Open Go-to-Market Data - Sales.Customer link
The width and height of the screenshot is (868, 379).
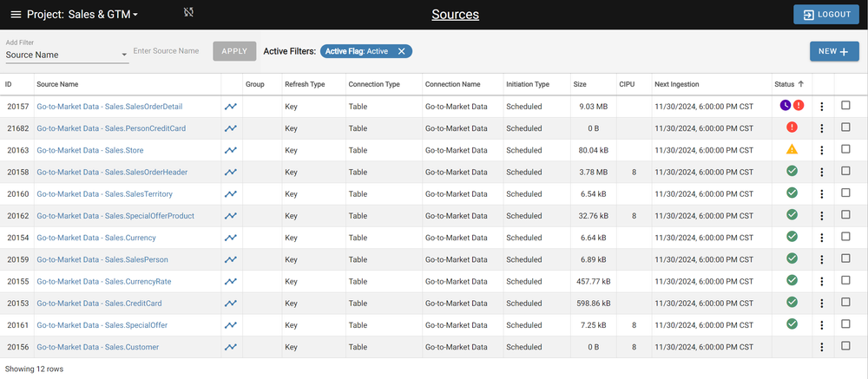click(x=98, y=348)
